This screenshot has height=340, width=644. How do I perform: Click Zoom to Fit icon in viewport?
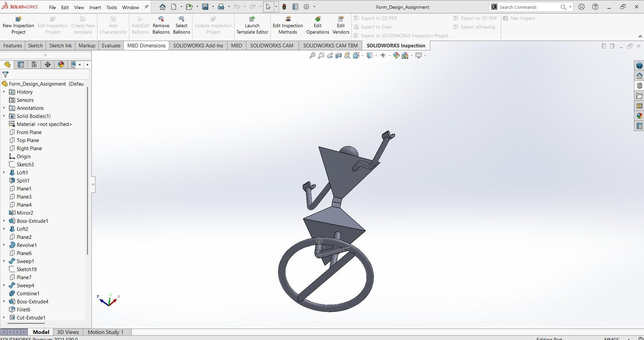coord(312,55)
